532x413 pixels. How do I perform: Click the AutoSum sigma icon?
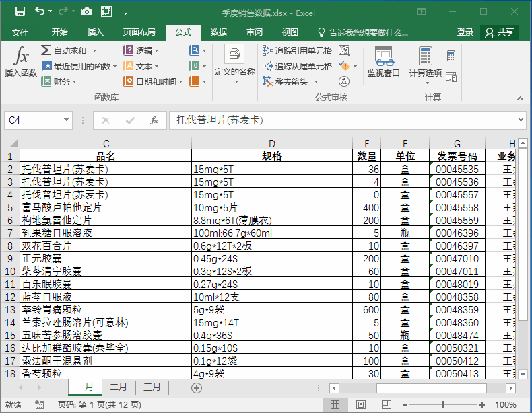coord(46,50)
